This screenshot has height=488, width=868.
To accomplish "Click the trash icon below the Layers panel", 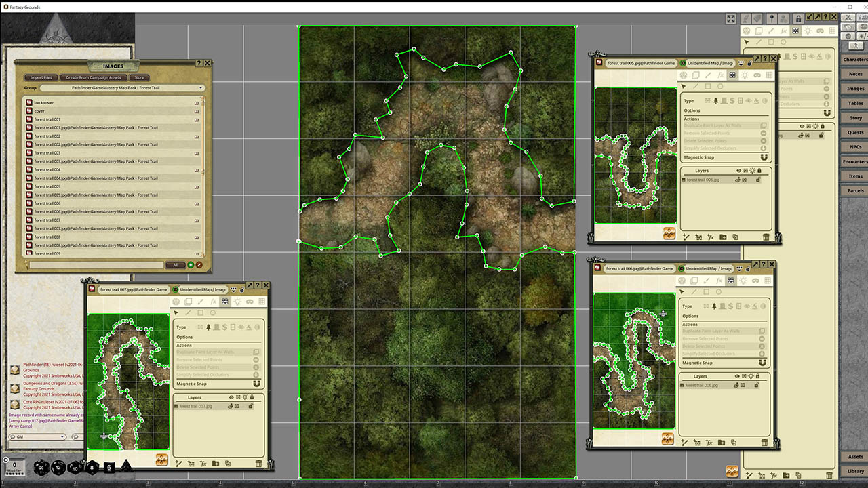I will coord(258,464).
